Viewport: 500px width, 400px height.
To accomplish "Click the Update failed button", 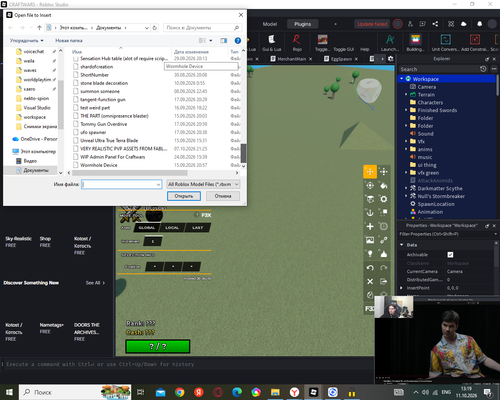I will coord(372,24).
